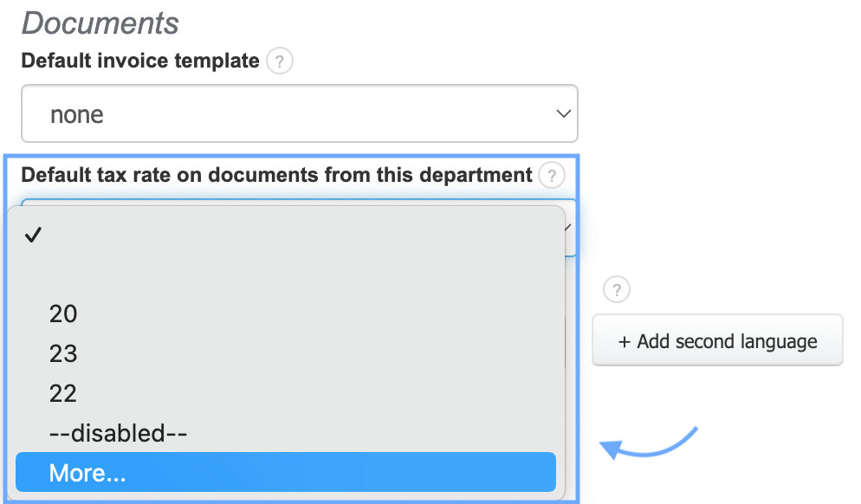Click the invoice template dropdown chevron arrow

(x=562, y=113)
